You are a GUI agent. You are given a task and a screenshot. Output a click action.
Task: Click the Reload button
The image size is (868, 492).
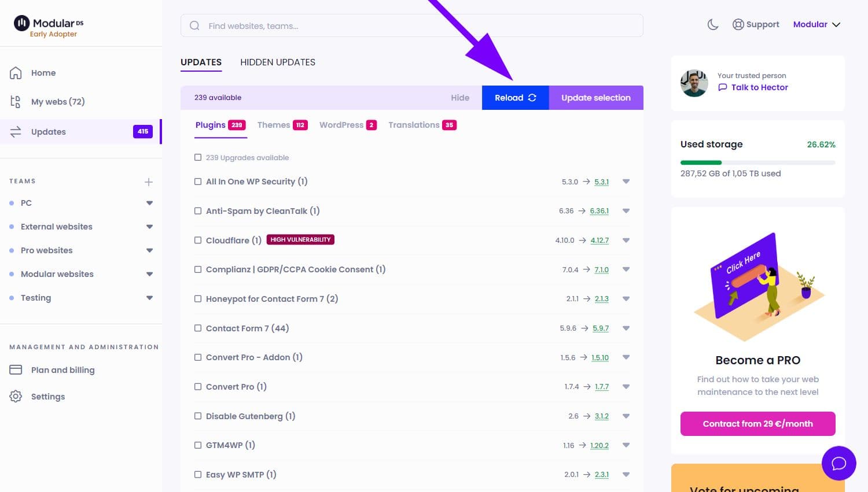coord(516,98)
